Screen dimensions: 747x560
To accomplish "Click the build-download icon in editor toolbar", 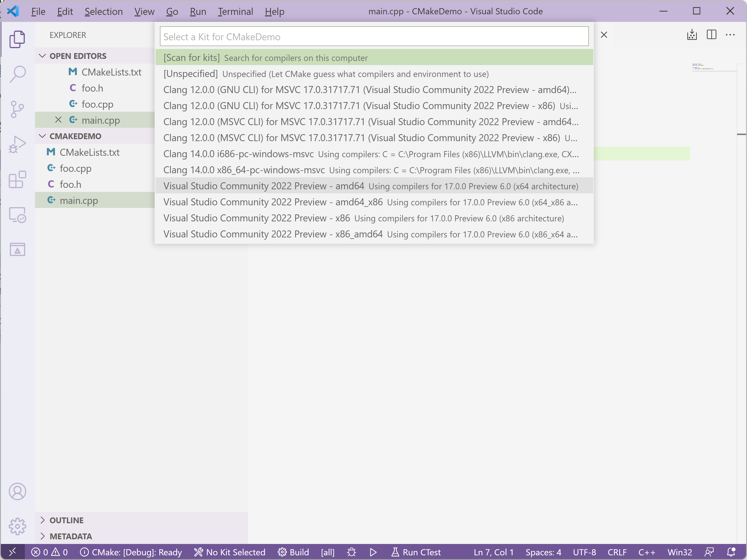I will (x=692, y=35).
